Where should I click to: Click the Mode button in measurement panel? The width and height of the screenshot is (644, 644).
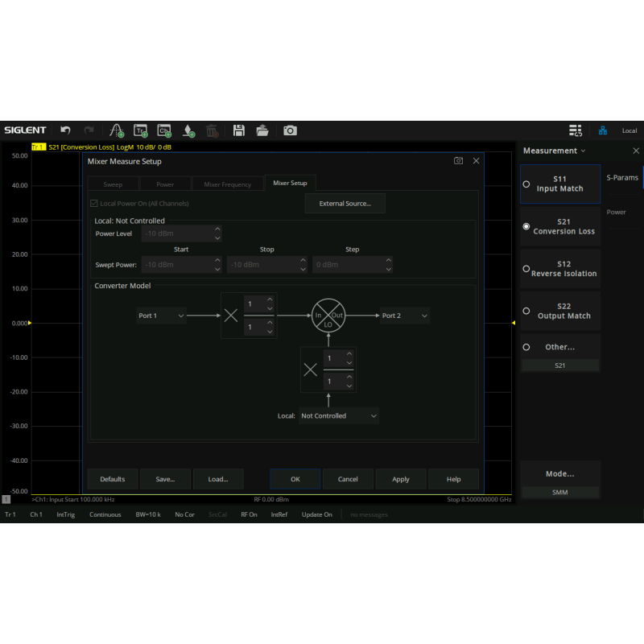[559, 473]
